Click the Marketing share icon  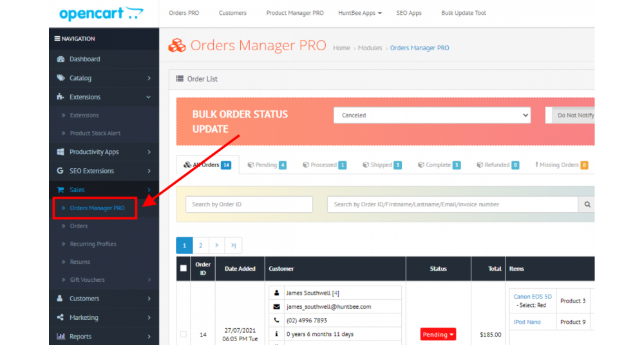click(61, 317)
